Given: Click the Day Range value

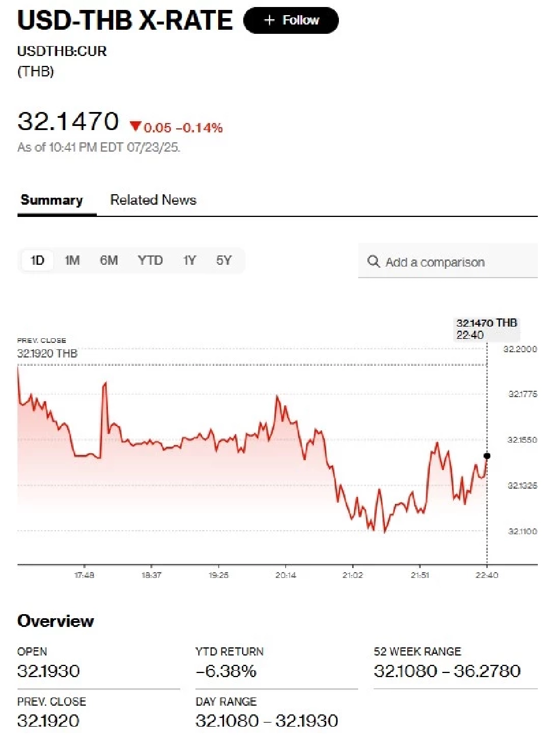Looking at the screenshot, I should click(267, 721).
